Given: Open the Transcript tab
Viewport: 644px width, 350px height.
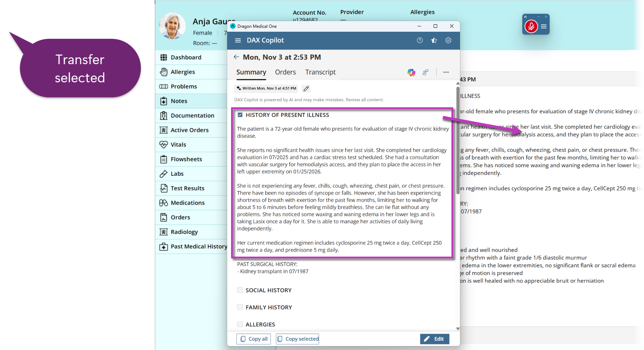Looking at the screenshot, I should 320,72.
